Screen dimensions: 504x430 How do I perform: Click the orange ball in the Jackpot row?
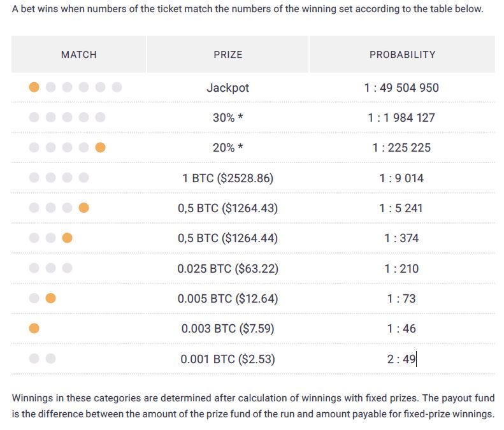tap(34, 87)
